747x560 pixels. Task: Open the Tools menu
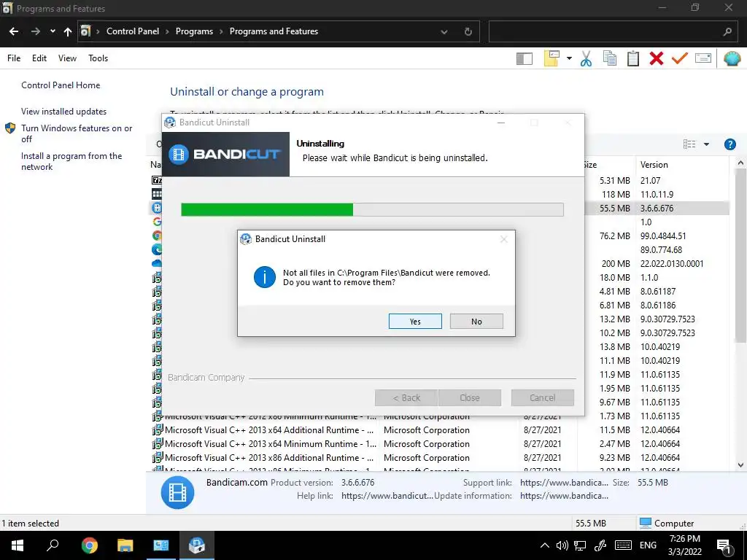[98, 58]
